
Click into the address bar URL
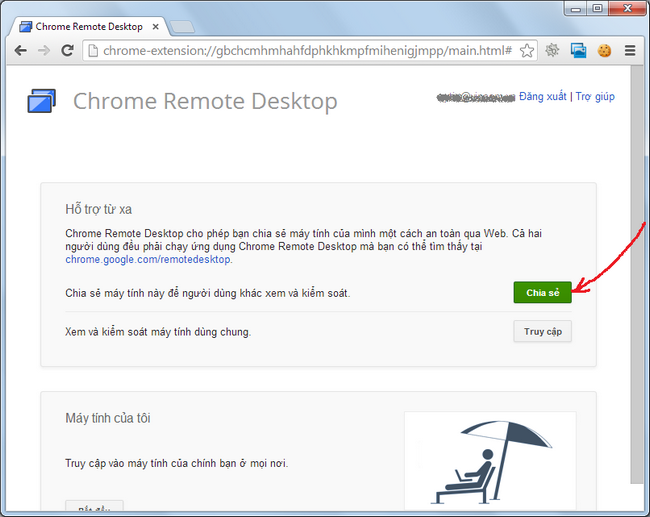pos(300,50)
